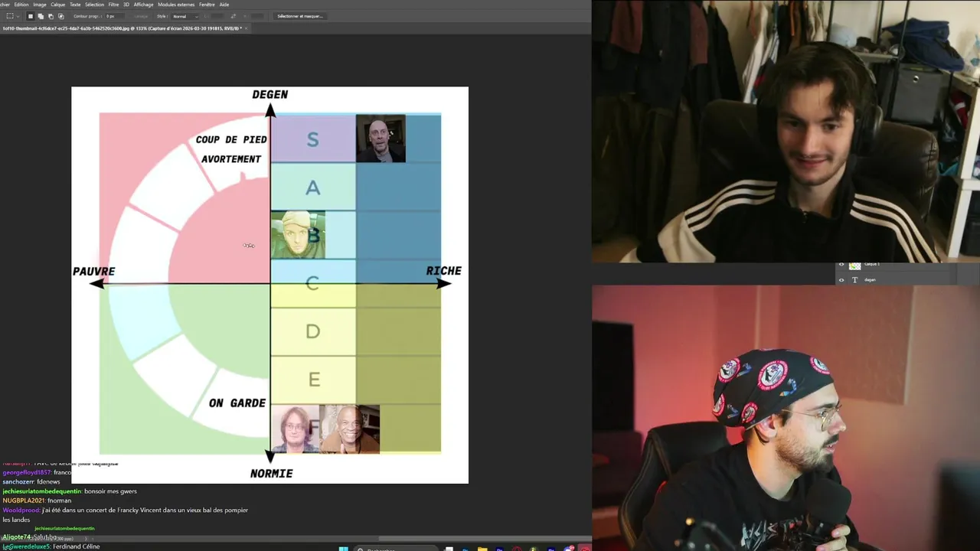Toggle visibility of the degen text layer

(x=841, y=280)
